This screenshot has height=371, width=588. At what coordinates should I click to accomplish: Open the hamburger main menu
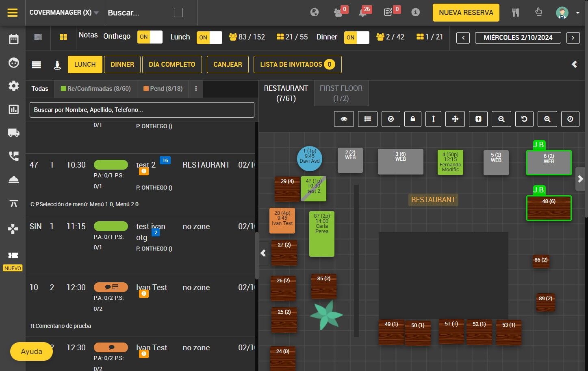pos(13,13)
